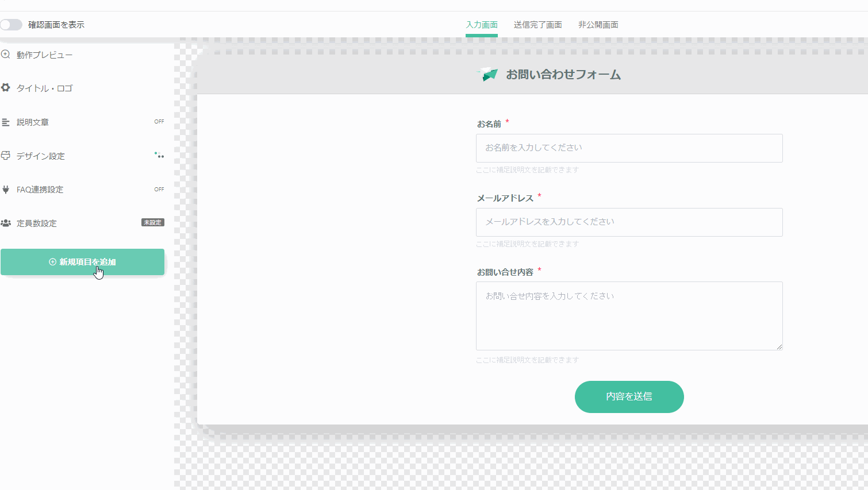Focus the メールアドレス input field
This screenshot has width=868, height=490.
(629, 222)
